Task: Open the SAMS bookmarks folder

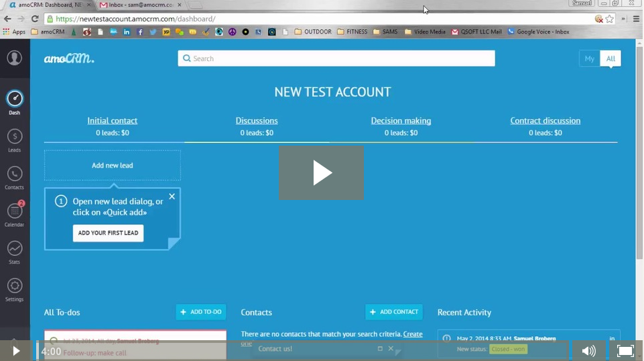Action: coord(385,32)
